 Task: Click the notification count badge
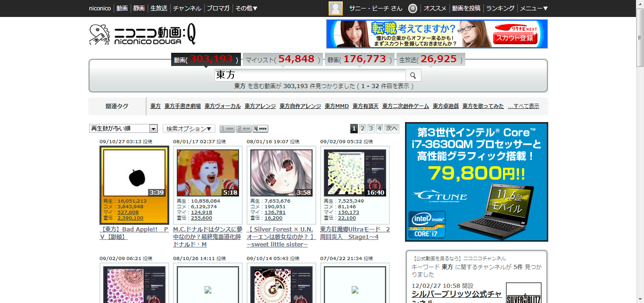pyautogui.click(x=412, y=8)
